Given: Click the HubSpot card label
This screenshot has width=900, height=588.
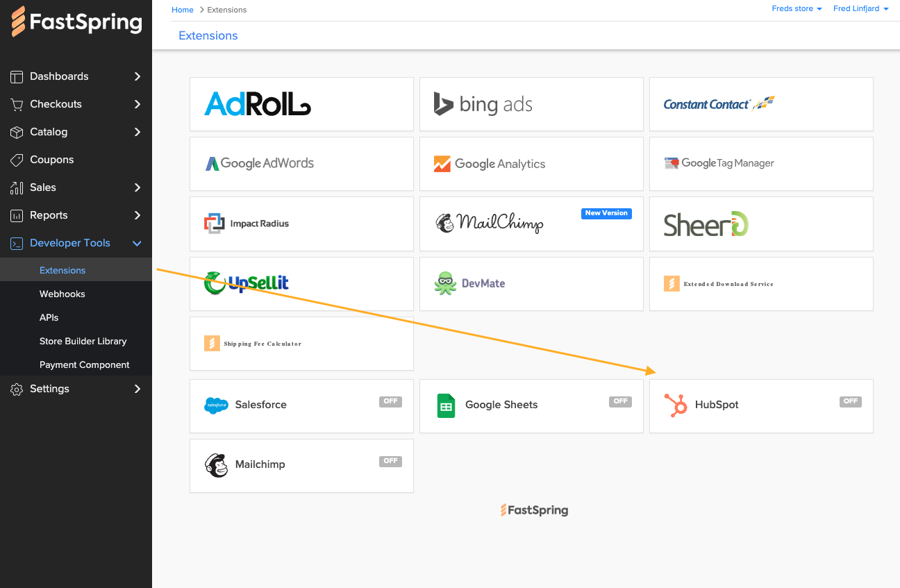Looking at the screenshot, I should (717, 405).
